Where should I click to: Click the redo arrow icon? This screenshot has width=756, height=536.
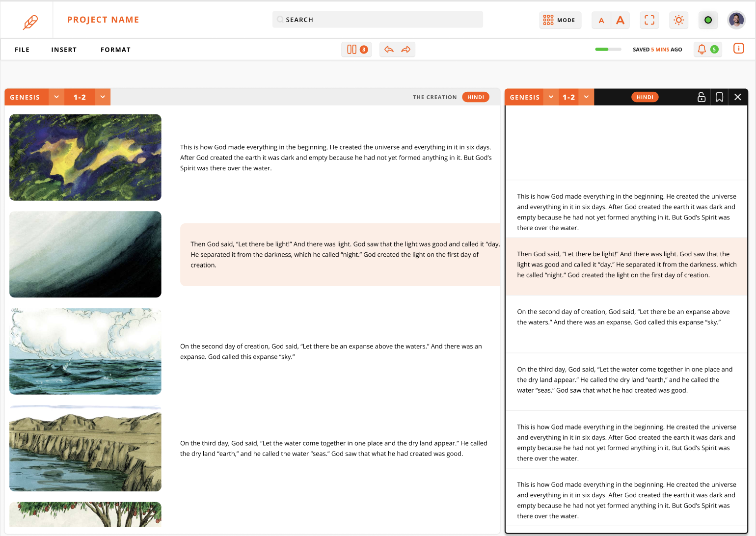pos(406,50)
